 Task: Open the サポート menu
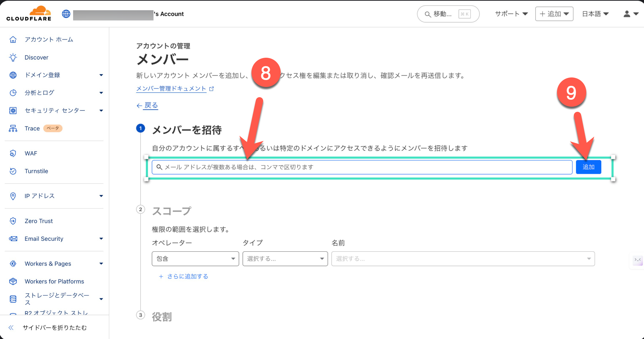(x=511, y=14)
